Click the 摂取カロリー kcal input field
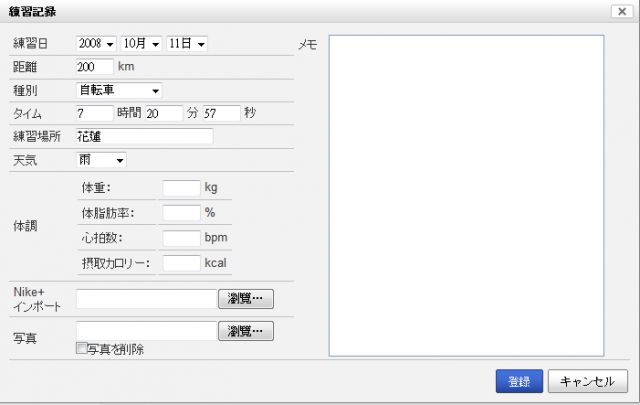 pyautogui.click(x=181, y=263)
